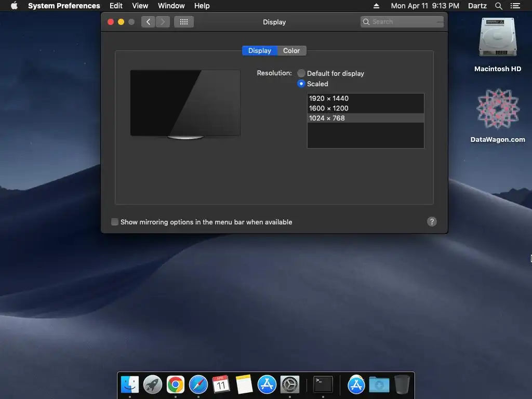Image resolution: width=532 pixels, height=399 pixels.
Task: Open Finder from the Dock
Action: [x=130, y=384]
